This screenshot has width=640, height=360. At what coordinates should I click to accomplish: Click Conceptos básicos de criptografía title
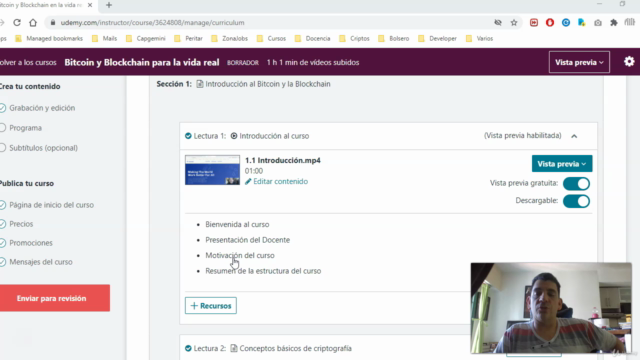coord(295,348)
